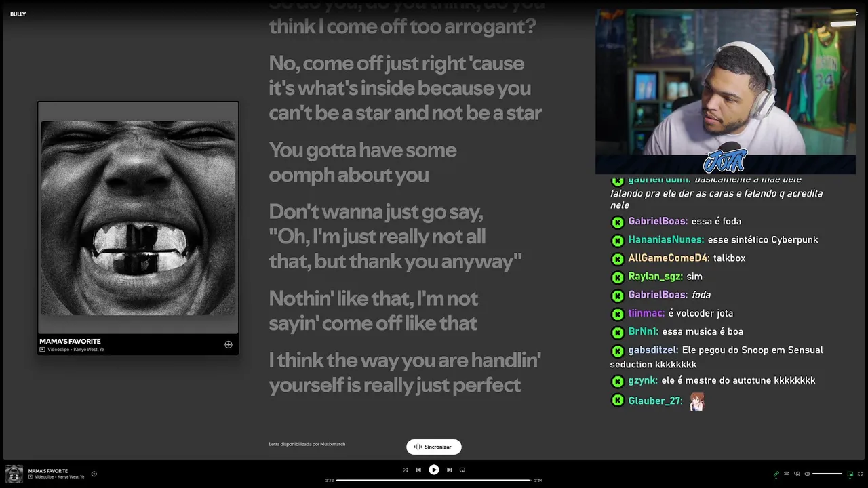Click Raylan_sgz username in chat
868x488 pixels.
point(655,277)
